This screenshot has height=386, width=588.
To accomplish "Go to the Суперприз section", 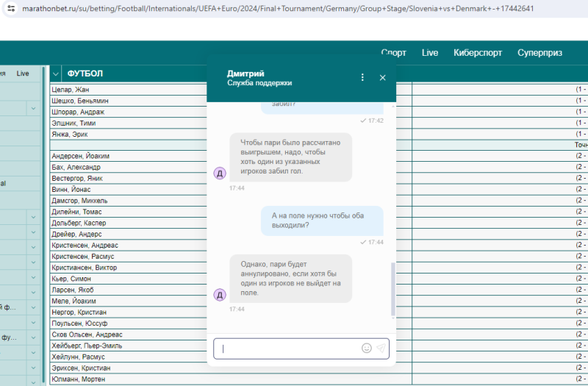I will click(539, 53).
